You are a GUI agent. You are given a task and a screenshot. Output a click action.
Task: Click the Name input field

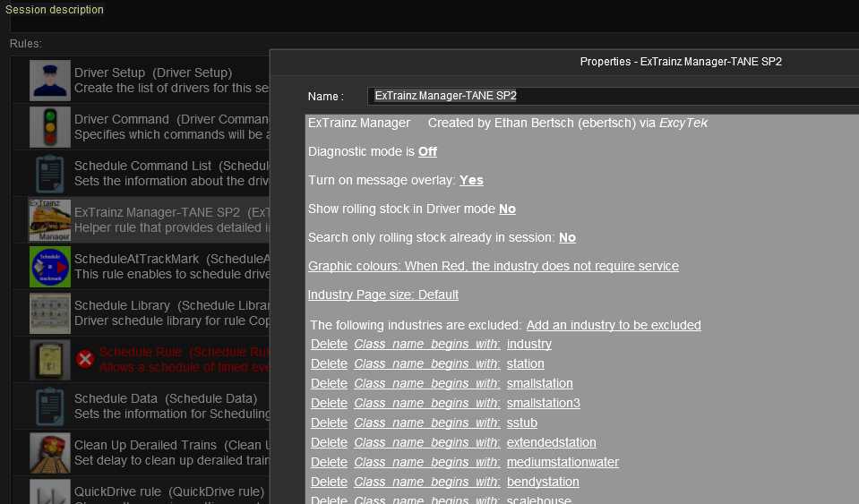[614, 96]
